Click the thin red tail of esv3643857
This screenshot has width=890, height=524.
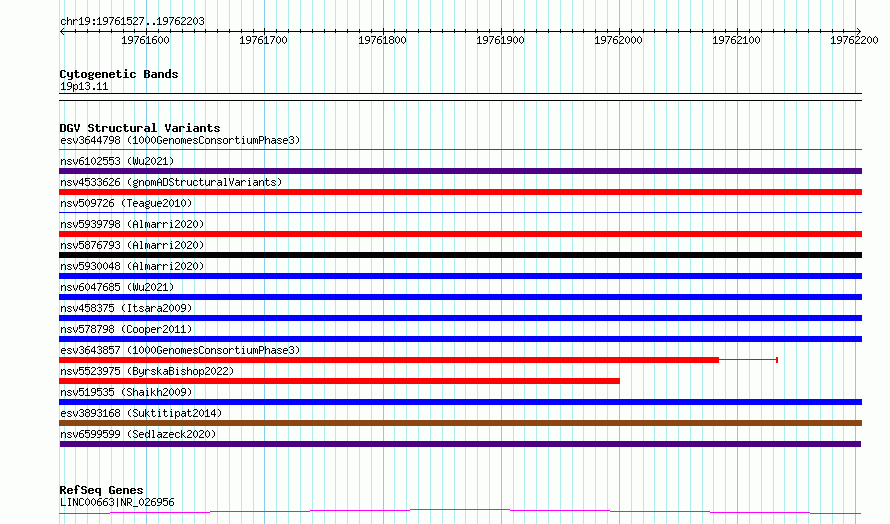(x=748, y=360)
